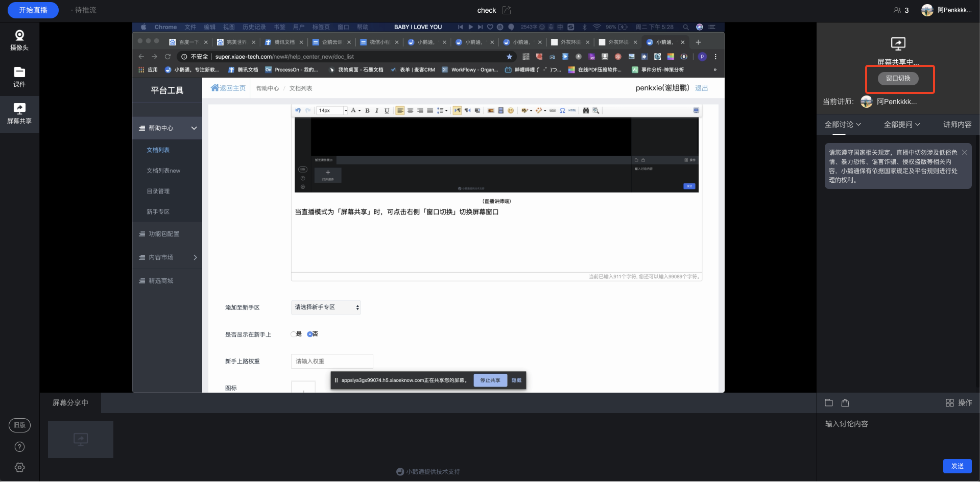Toggle bold in the editor toolbar

367,110
